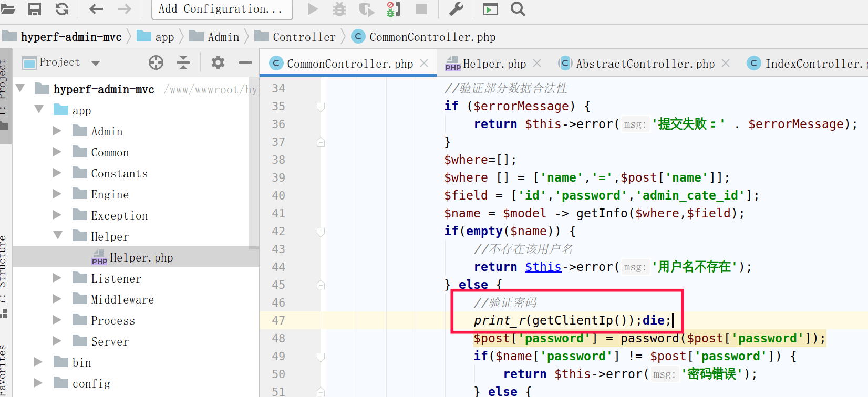Navigate back with the left arrow
The image size is (868, 397).
tap(96, 9)
